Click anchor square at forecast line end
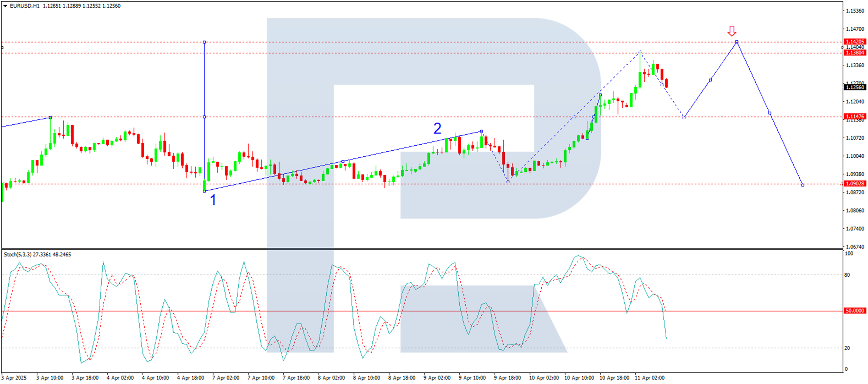This screenshot has height=384, width=868. [x=803, y=185]
